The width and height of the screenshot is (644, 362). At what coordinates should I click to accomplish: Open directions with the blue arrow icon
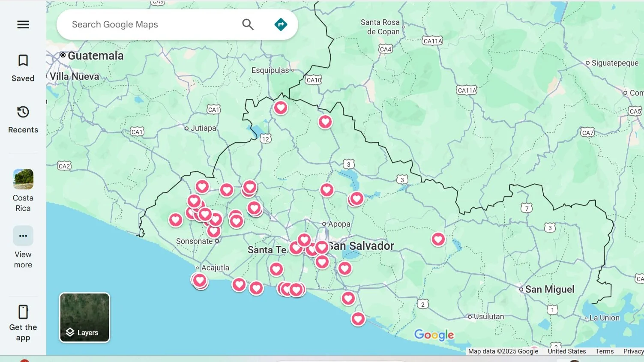point(281,24)
